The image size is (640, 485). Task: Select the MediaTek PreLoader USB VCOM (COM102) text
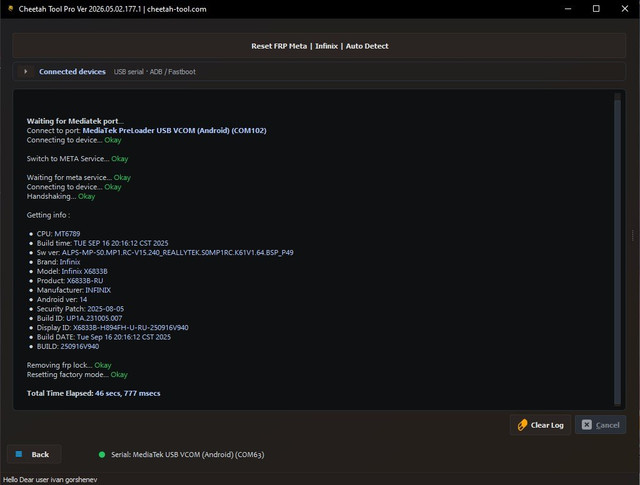(x=174, y=131)
